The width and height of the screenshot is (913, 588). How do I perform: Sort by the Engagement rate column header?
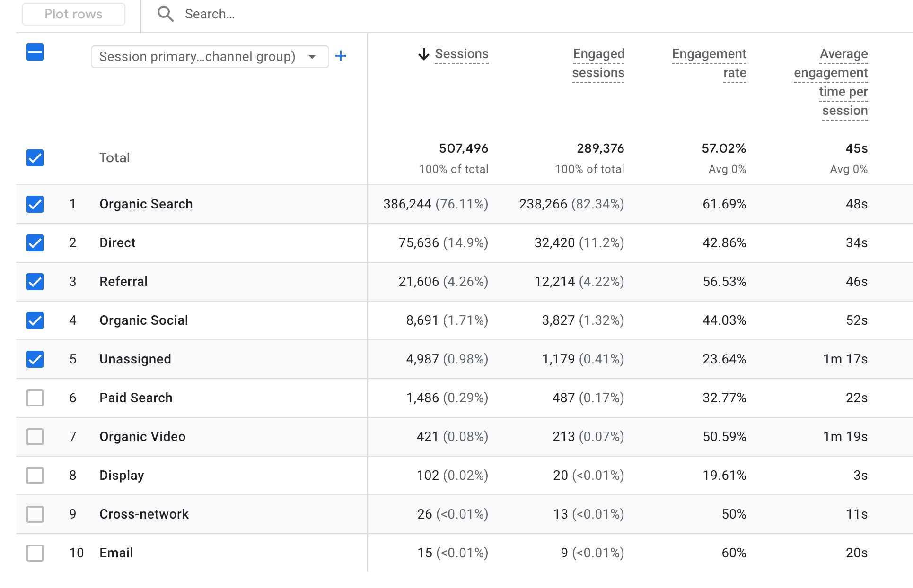(709, 63)
